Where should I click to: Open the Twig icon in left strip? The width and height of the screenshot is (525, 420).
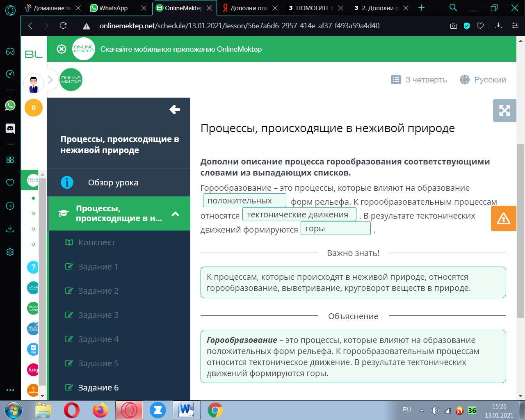(33, 370)
